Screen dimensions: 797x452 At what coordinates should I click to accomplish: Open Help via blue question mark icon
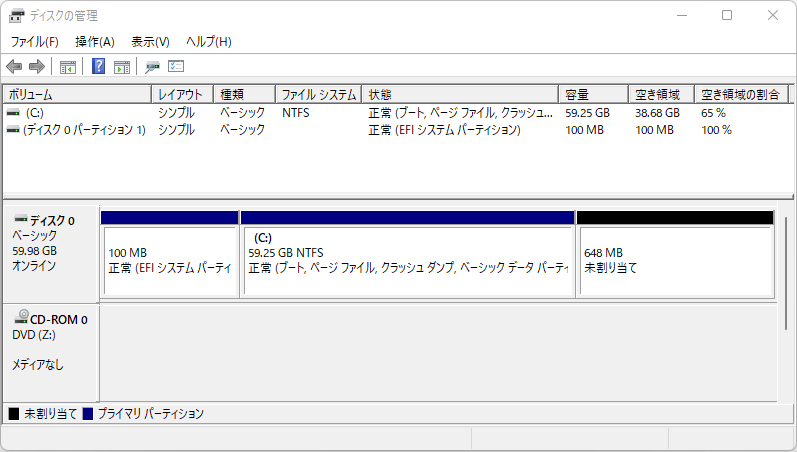pyautogui.click(x=98, y=66)
